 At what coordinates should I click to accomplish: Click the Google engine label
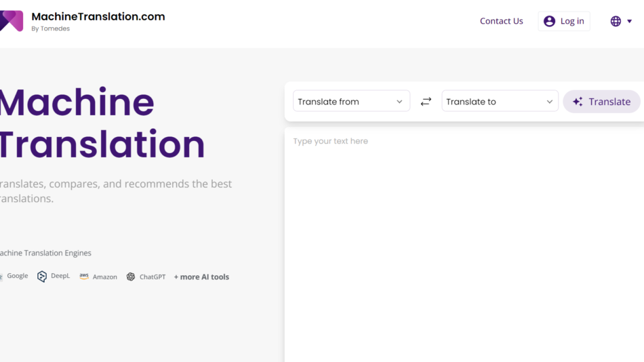click(x=17, y=276)
